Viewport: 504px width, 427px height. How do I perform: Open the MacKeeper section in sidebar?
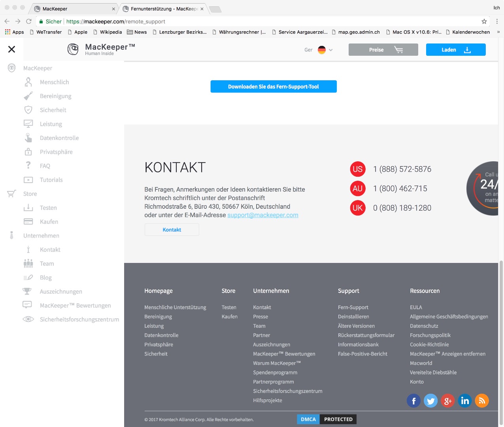38,68
